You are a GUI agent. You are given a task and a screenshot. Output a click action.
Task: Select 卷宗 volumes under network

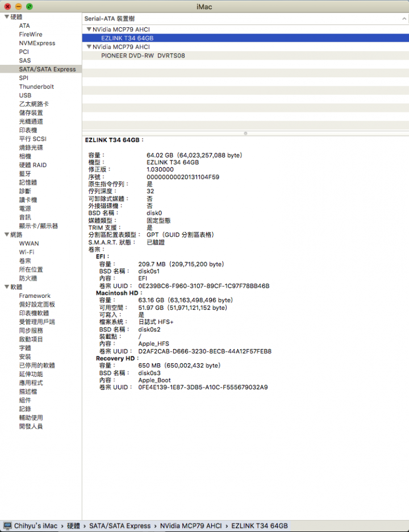25,261
